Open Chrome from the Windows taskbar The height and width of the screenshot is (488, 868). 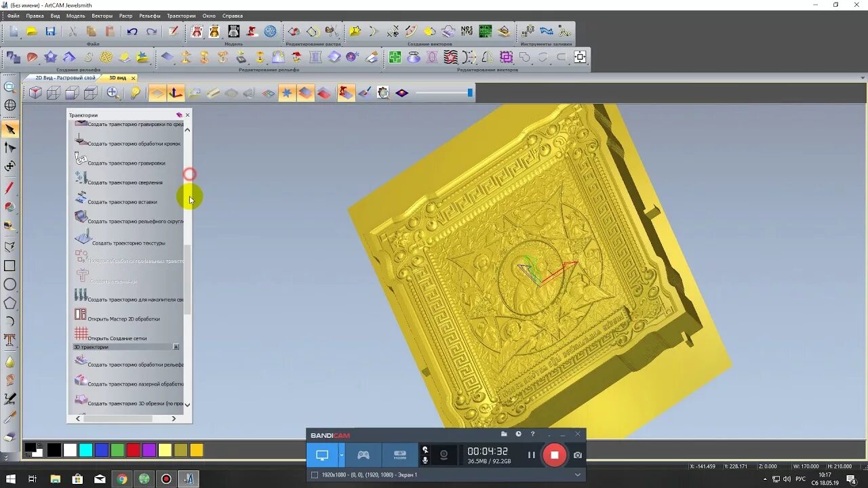coord(122,479)
